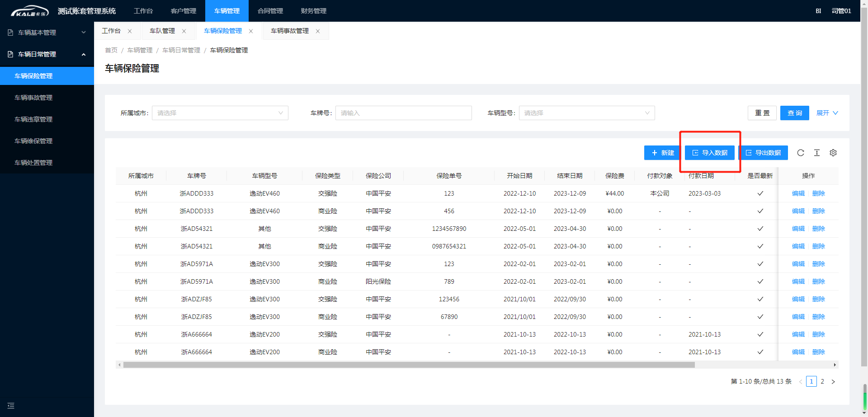
Task: Close the 车辆事故管理 tab with its X
Action: [x=318, y=31]
